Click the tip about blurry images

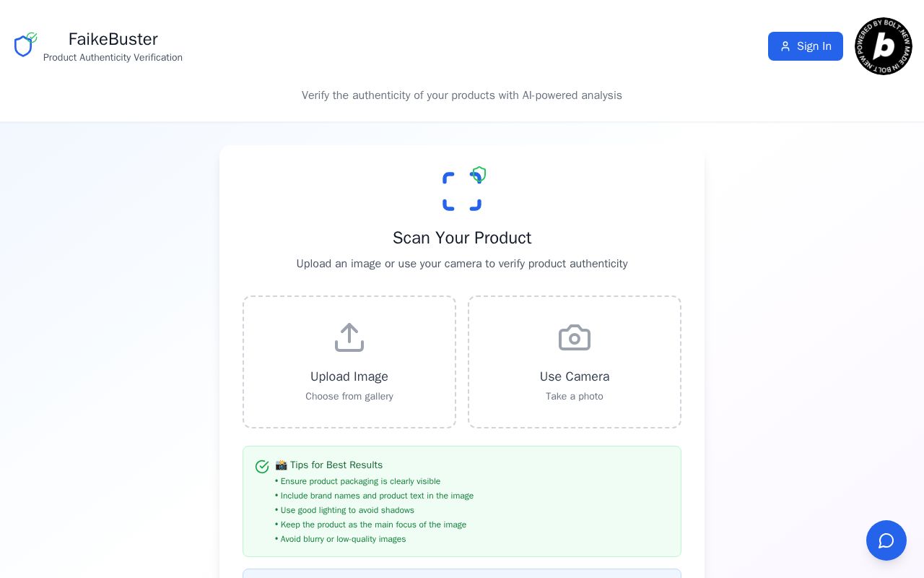pos(341,539)
